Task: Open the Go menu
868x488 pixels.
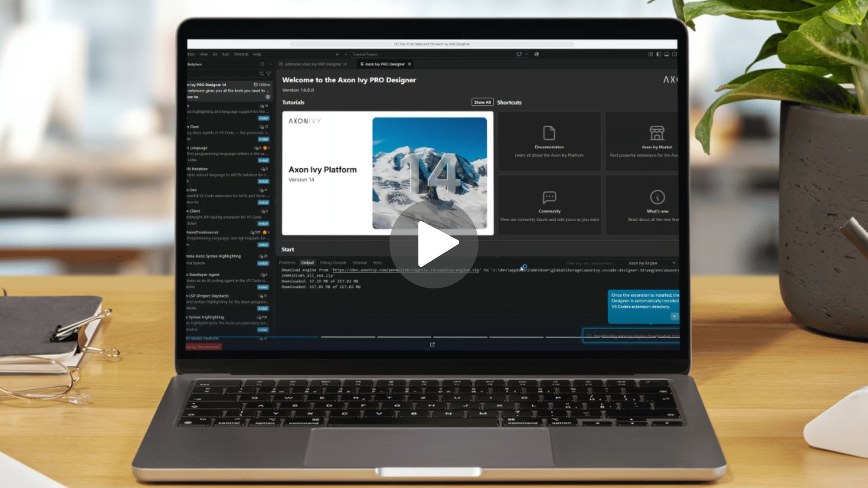Action: click(215, 54)
